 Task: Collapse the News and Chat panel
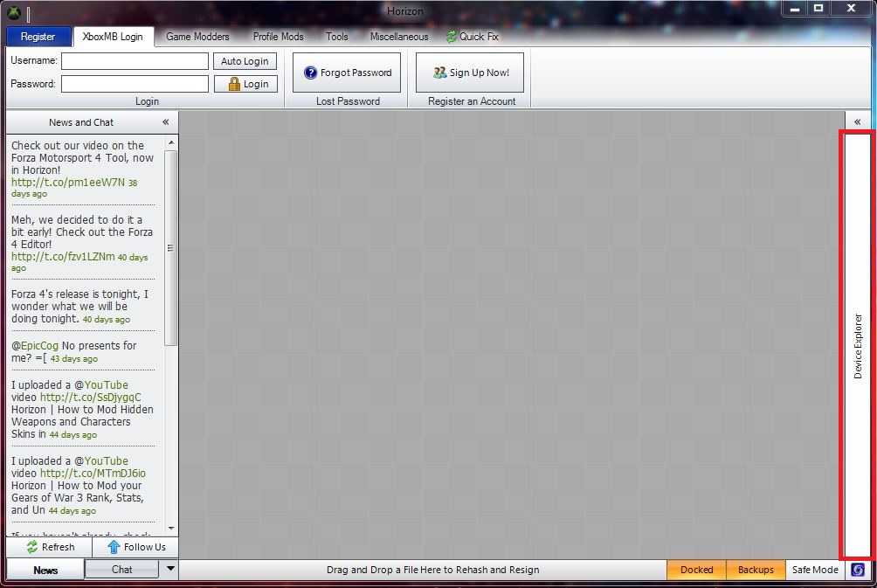point(166,122)
